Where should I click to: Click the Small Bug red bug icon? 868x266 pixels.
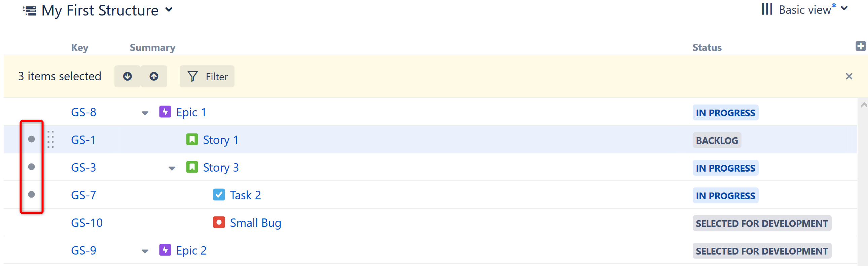pyautogui.click(x=219, y=223)
